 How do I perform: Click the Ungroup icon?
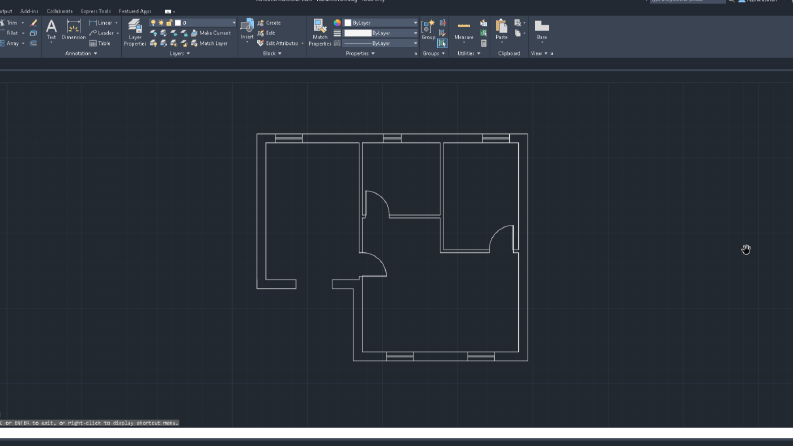[443, 23]
